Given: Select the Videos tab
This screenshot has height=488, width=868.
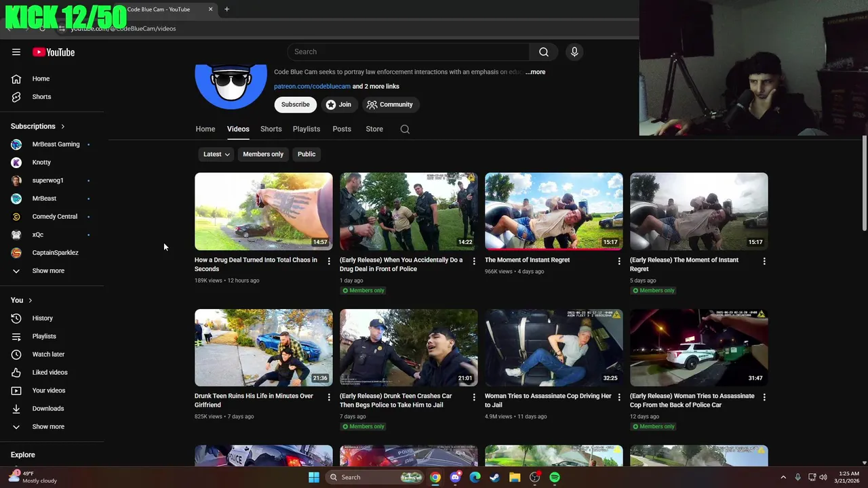Looking at the screenshot, I should pos(238,129).
